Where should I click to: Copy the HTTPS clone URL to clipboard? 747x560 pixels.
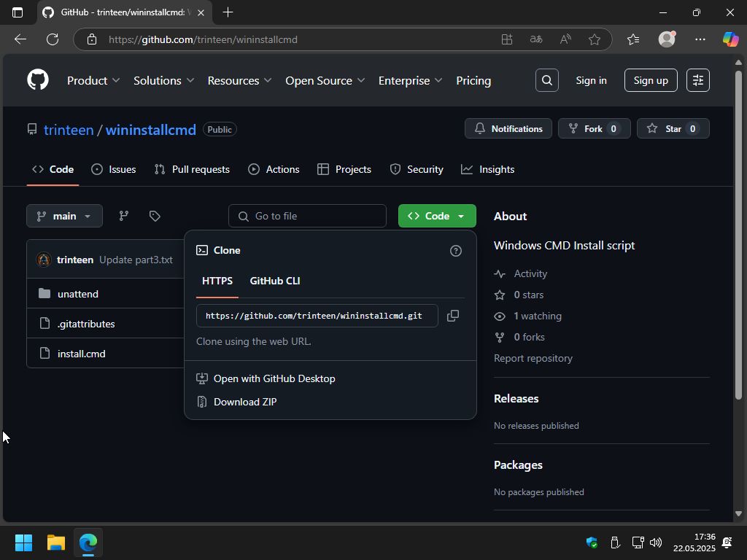tap(452, 316)
